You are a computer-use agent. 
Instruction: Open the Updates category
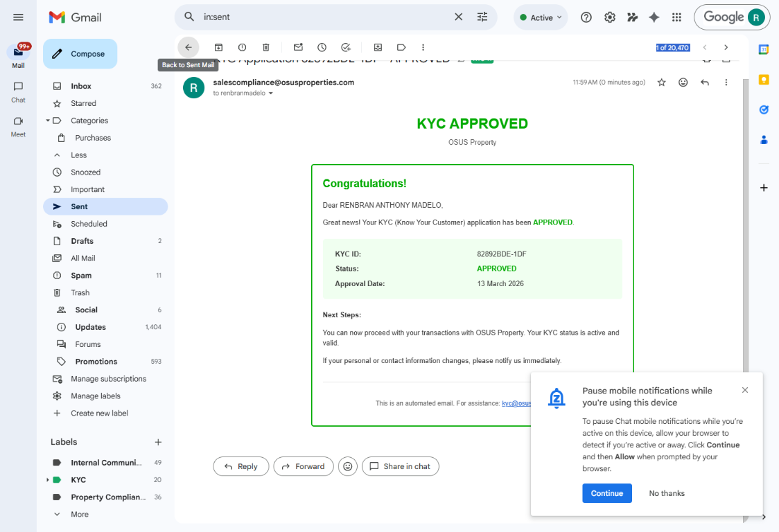(x=105, y=327)
